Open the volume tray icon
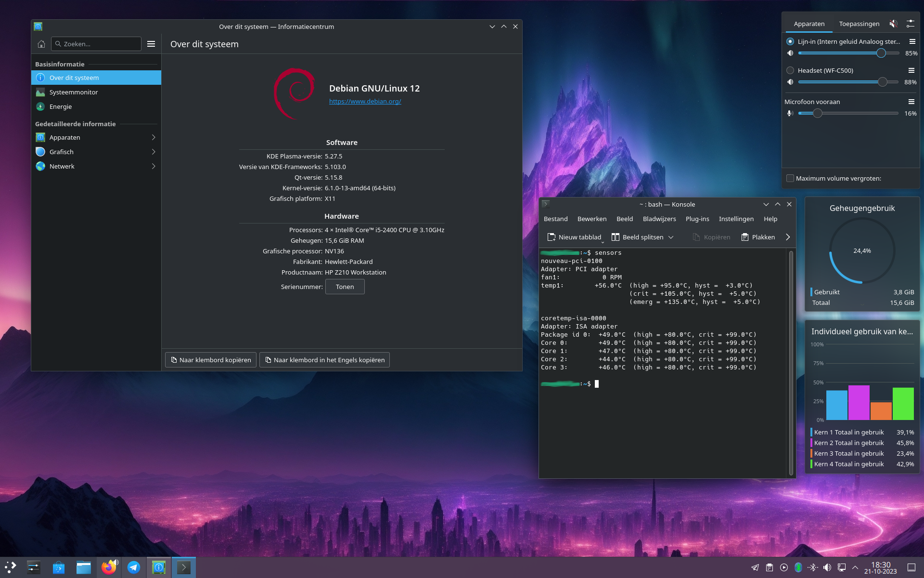The image size is (924, 578). click(827, 567)
